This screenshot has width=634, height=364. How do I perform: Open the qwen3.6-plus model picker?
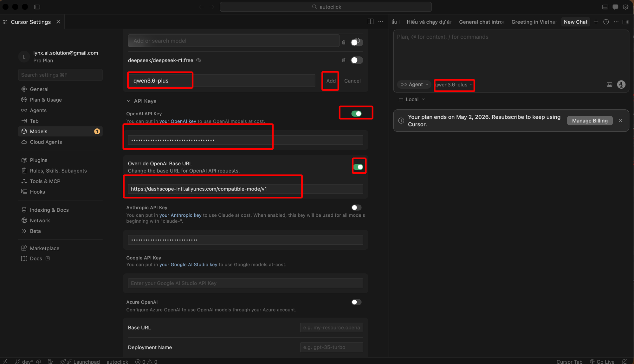[454, 85]
